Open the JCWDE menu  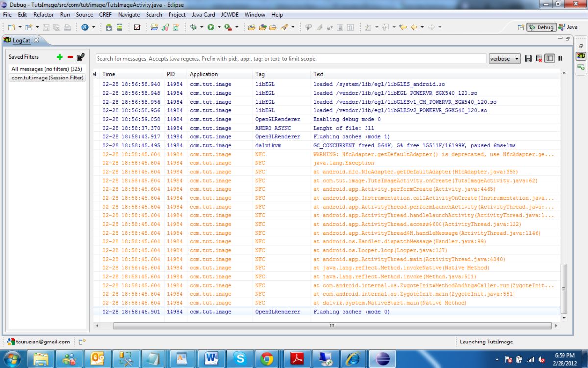(230, 15)
